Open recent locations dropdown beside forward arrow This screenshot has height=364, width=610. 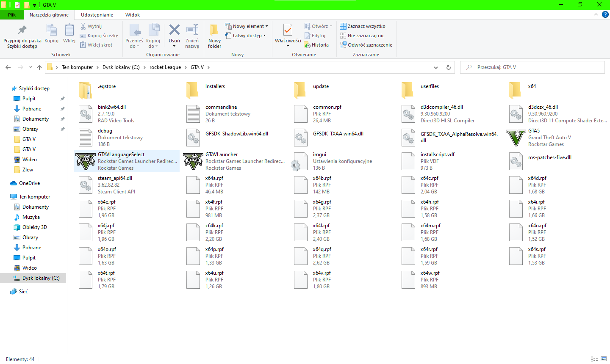pyautogui.click(x=30, y=67)
